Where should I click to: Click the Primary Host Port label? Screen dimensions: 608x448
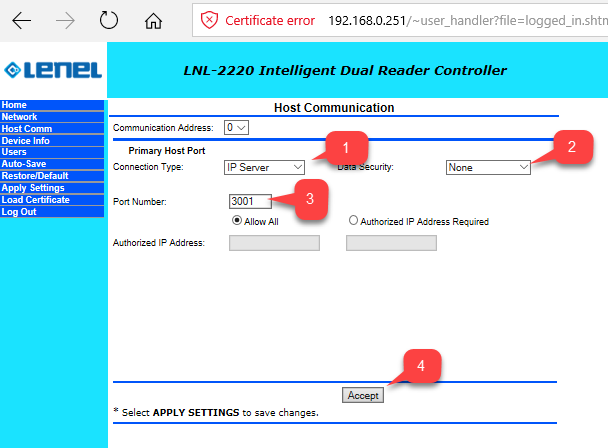[167, 151]
